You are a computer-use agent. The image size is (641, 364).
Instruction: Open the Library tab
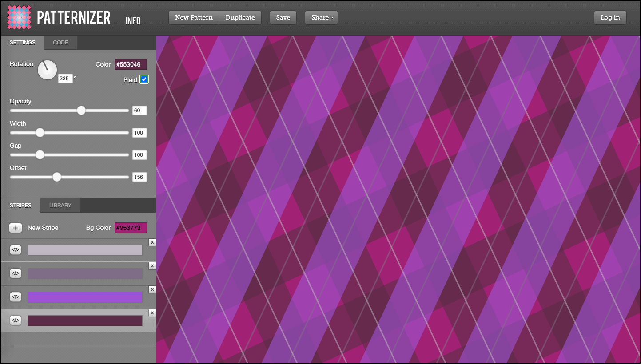coord(60,206)
